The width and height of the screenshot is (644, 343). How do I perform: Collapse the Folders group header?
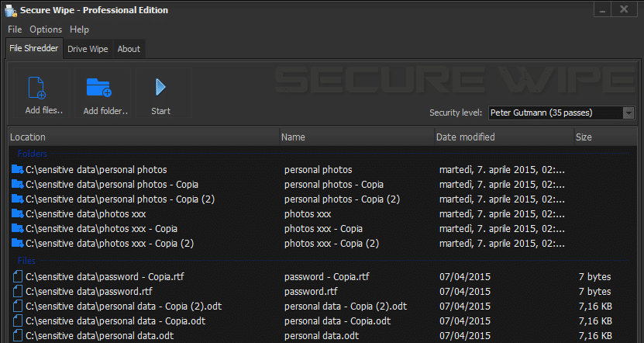[x=32, y=154]
